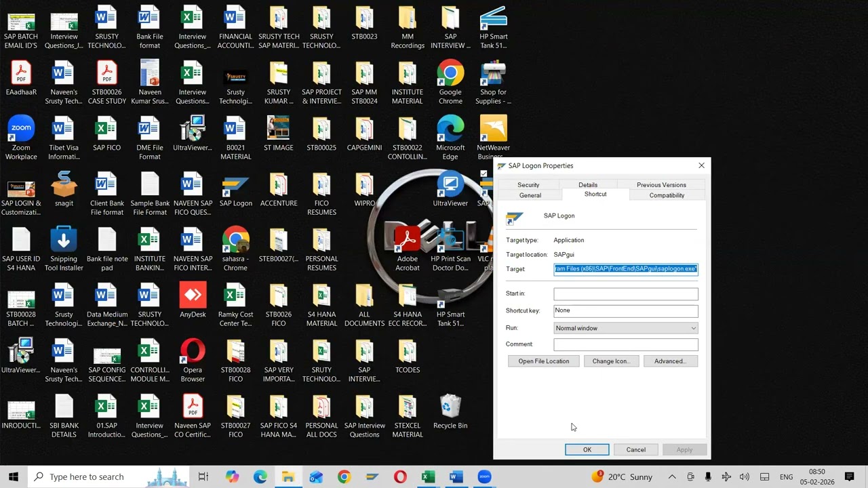Viewport: 868px width, 488px height.
Task: Select the PERSONAL RESUMES folder
Action: (321, 250)
